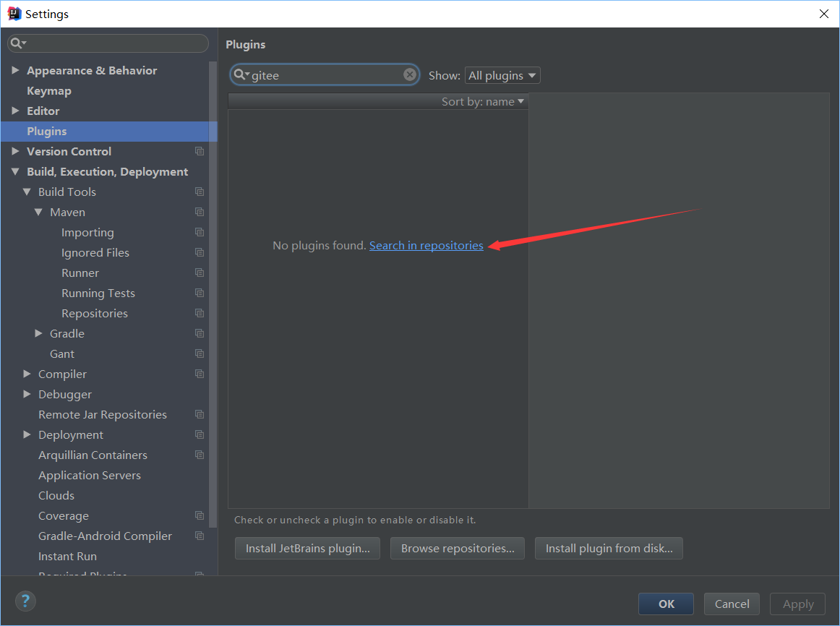Image resolution: width=840 pixels, height=626 pixels.
Task: Click the IntelliJ logo in the title bar
Action: click(14, 14)
